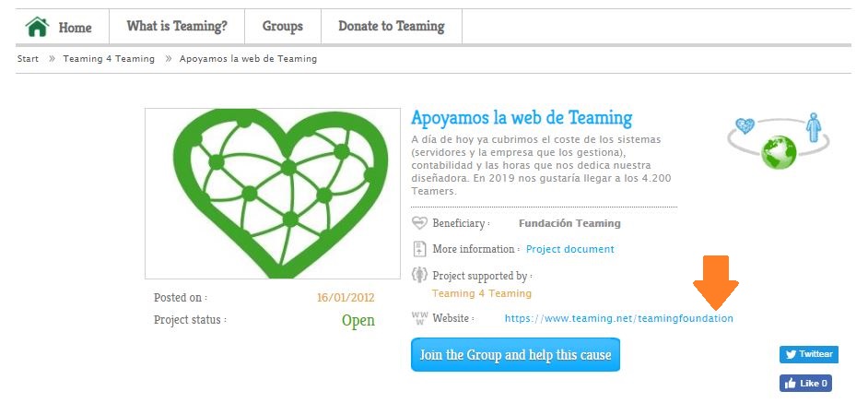
Task: Open the Project document link
Action: click(570, 249)
